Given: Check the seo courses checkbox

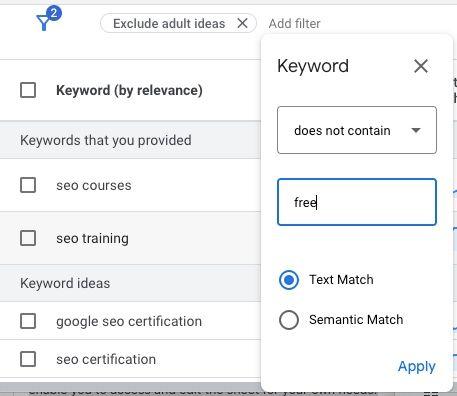Looking at the screenshot, I should pyautogui.click(x=28, y=185).
